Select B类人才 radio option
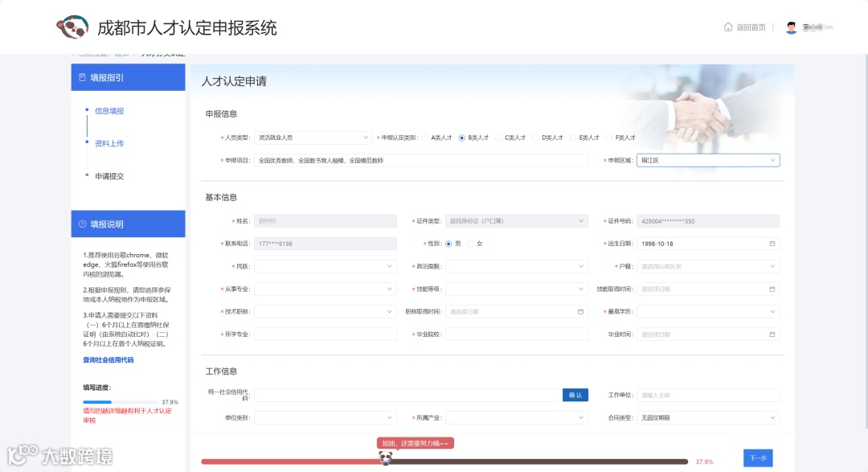The image size is (868, 472). [x=461, y=138]
